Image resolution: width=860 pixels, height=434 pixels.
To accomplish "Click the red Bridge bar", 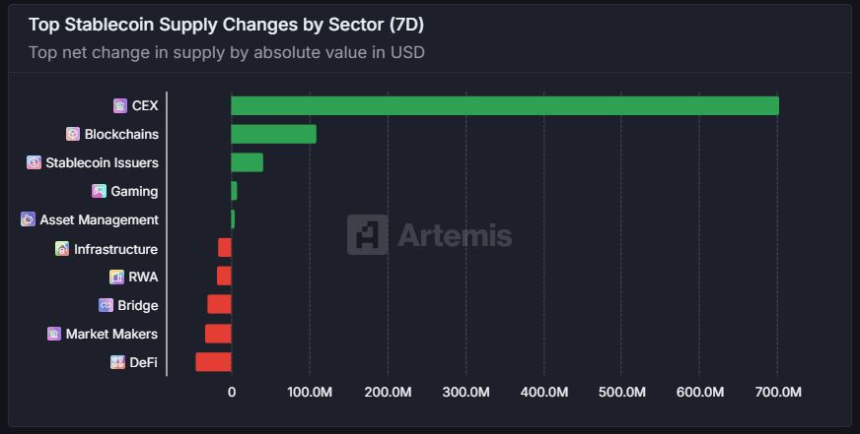I will pyautogui.click(x=219, y=305).
